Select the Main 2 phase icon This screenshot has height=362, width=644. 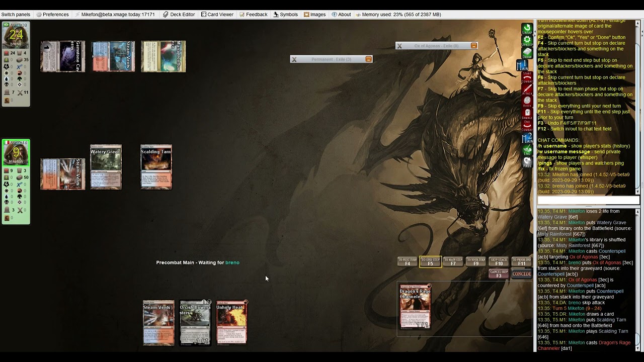[527, 138]
